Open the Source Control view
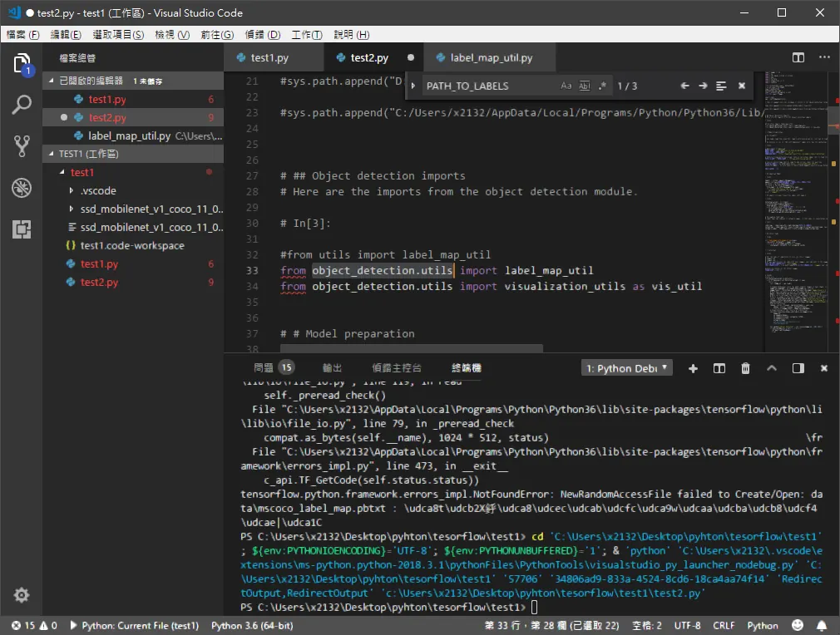 (22, 145)
